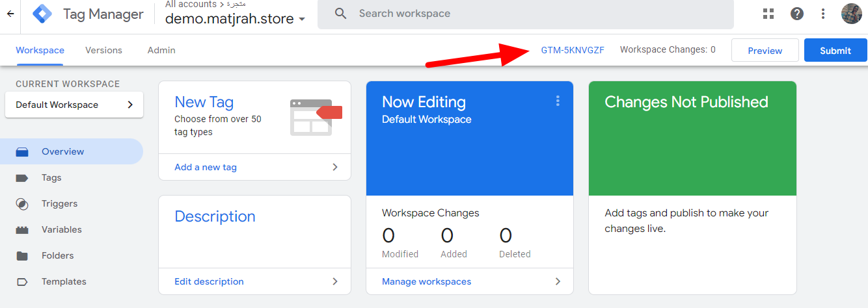Switch to the Admin tab

(x=161, y=50)
